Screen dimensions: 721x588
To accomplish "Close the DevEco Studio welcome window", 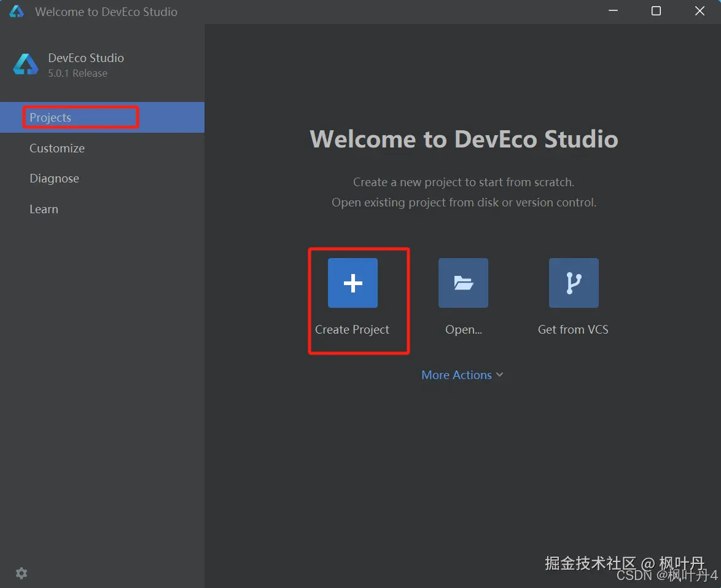I will 700,11.
